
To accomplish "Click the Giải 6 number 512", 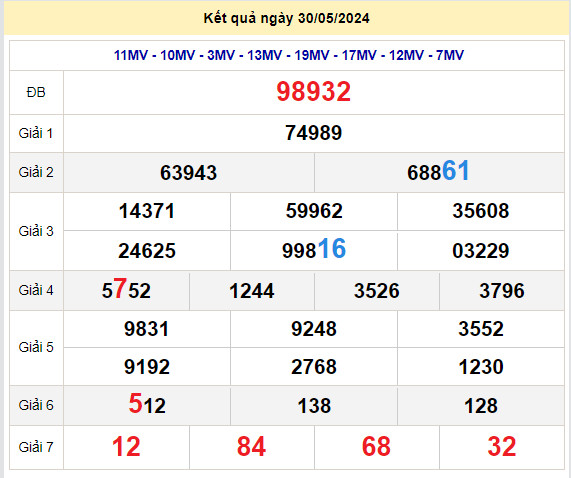I will (x=147, y=404).
